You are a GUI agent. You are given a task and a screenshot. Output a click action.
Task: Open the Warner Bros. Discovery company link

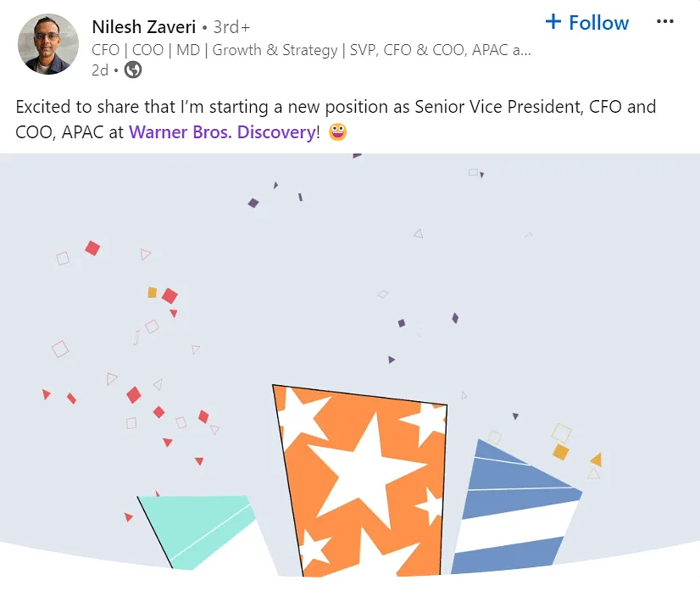click(x=221, y=132)
